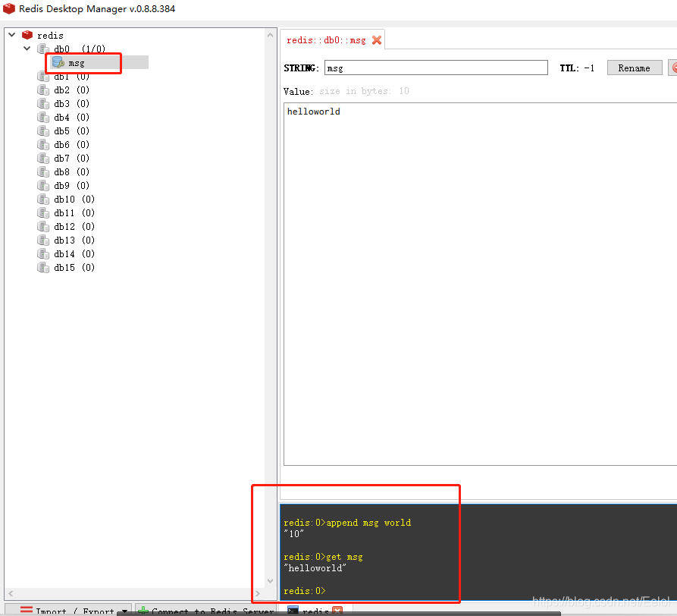Click the Rename button

pos(635,68)
